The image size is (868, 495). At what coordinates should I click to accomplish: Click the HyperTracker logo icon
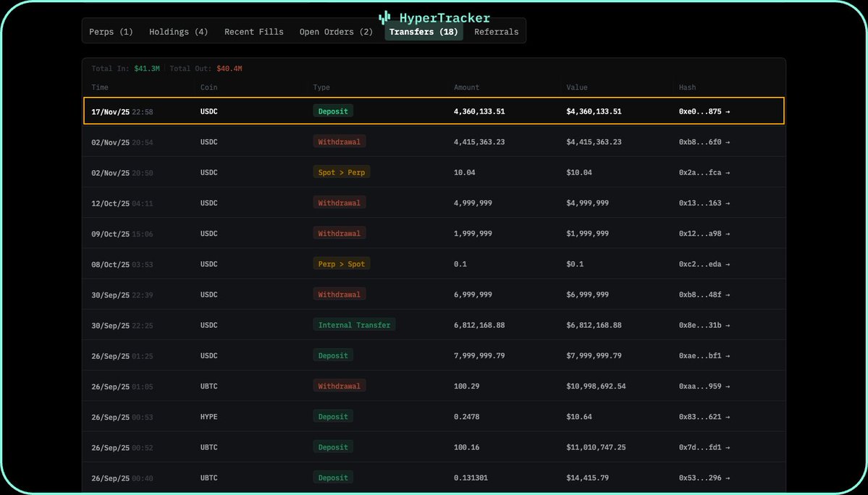tap(384, 17)
